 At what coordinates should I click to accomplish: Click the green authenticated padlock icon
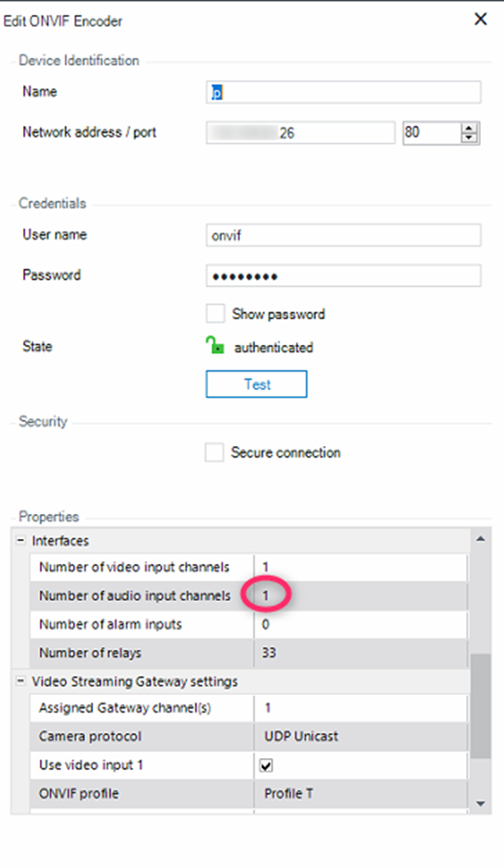(214, 346)
